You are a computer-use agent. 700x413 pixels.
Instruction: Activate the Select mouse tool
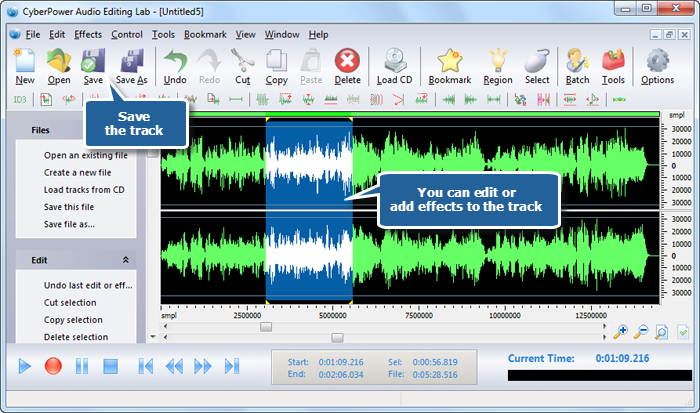pyautogui.click(x=537, y=67)
